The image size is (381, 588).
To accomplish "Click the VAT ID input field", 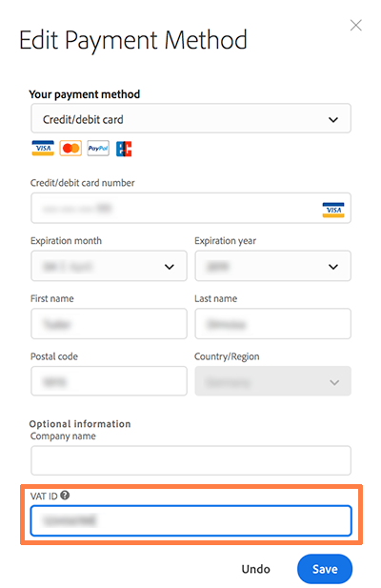I will point(190,520).
